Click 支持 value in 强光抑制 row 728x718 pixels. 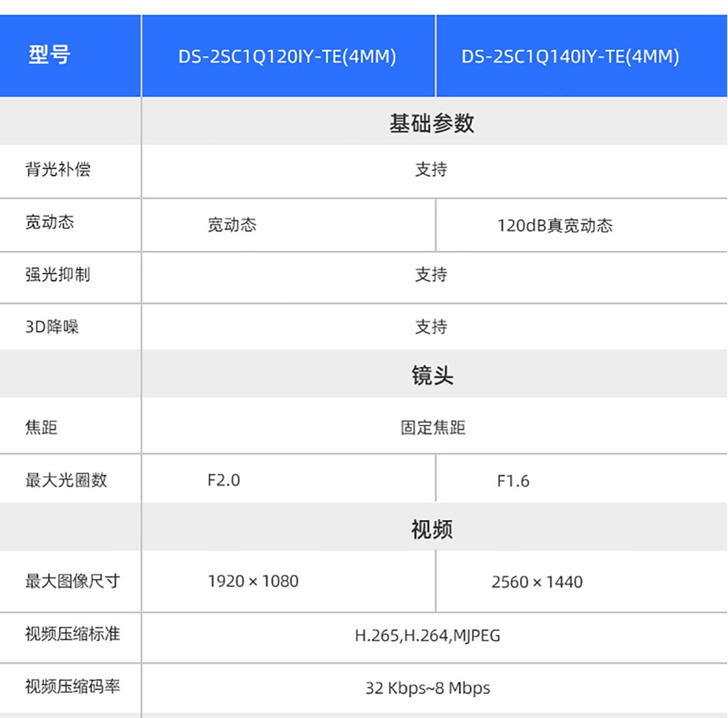coord(432,274)
